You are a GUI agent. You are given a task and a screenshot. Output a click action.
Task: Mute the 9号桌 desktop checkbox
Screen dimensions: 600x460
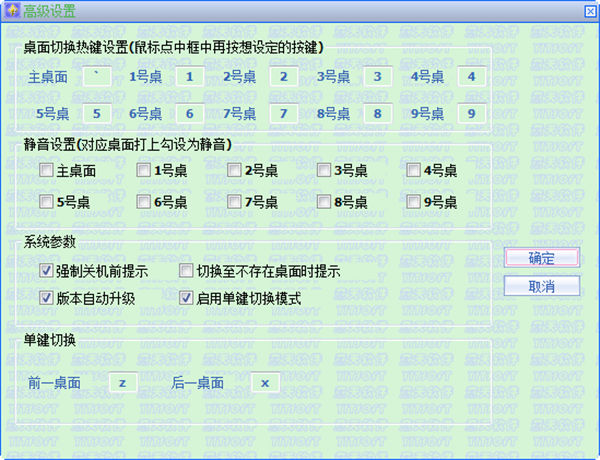click(x=413, y=201)
